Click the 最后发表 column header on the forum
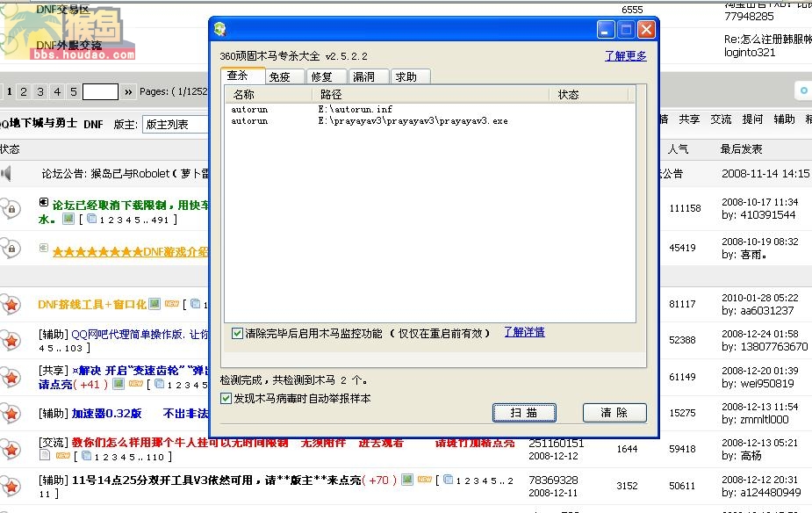 tap(741, 149)
